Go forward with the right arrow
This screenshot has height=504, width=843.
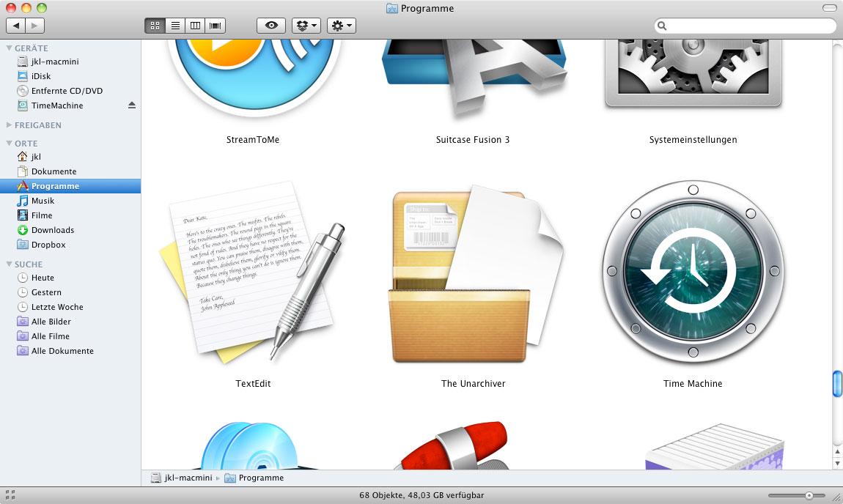[35, 25]
